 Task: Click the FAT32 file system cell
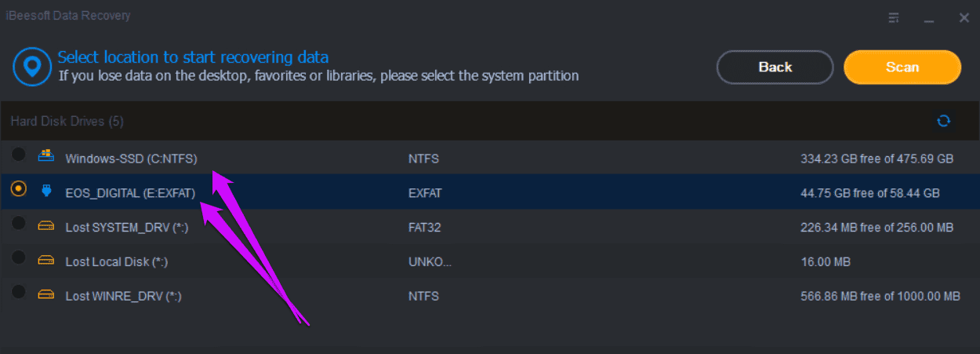coord(424,228)
